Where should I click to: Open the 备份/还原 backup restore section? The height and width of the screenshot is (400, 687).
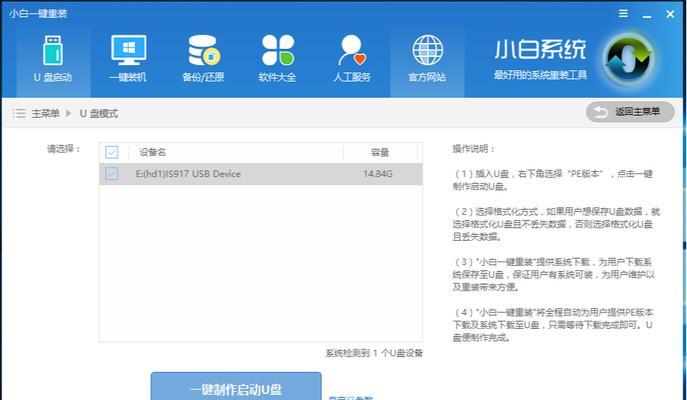pos(203,61)
